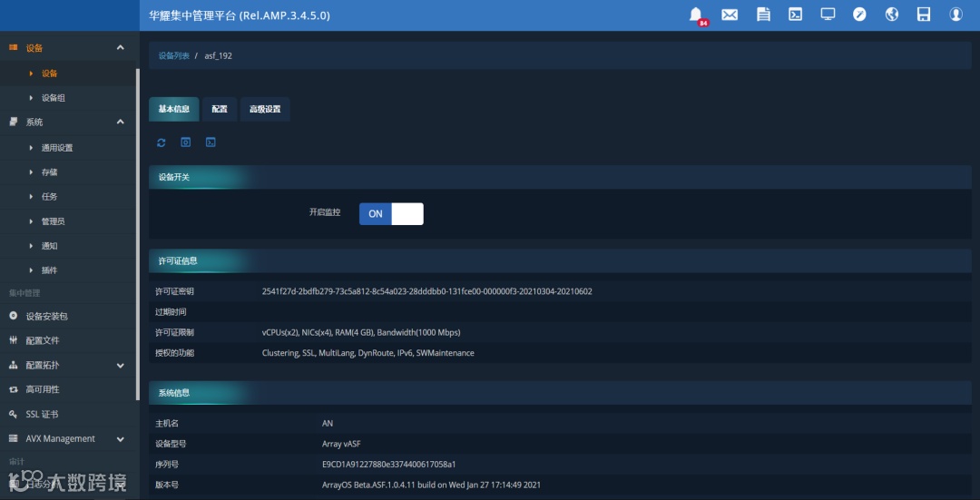
Task: Click the magic wand wizard icon
Action: (x=860, y=15)
